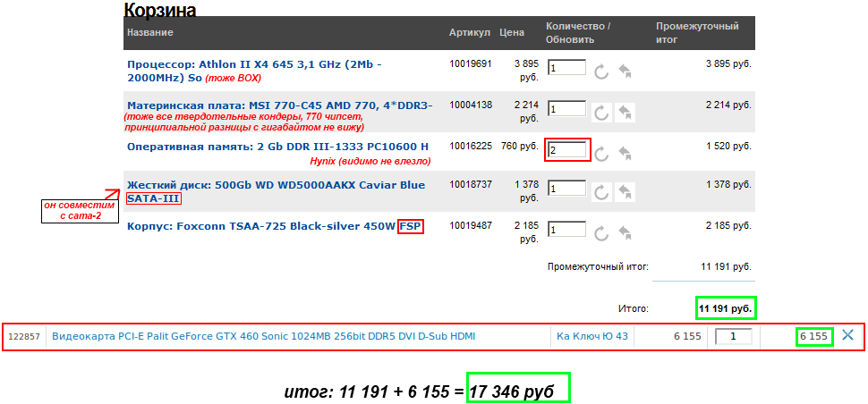
Task: Open WD5000AAKX Caviar Blue hard disk link
Action: (x=276, y=191)
